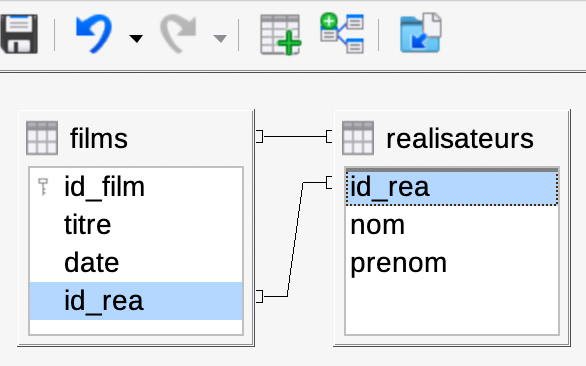Expand the Redo history dropdown arrow

pyautogui.click(x=220, y=38)
